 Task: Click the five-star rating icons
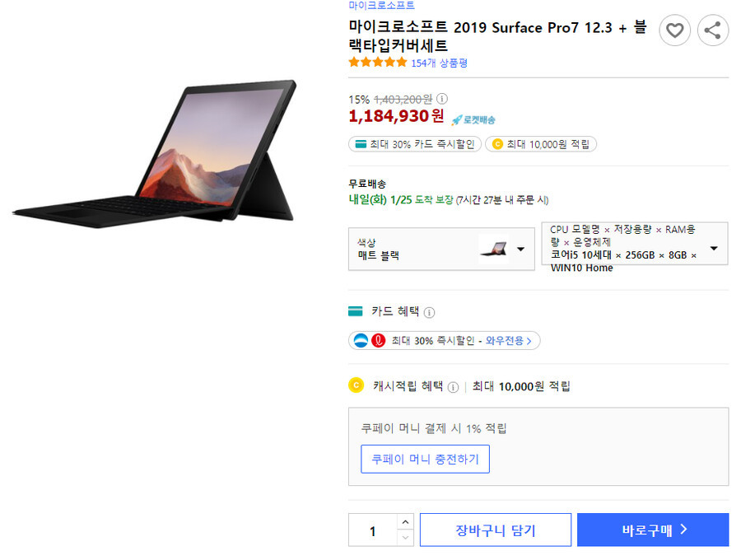378,62
